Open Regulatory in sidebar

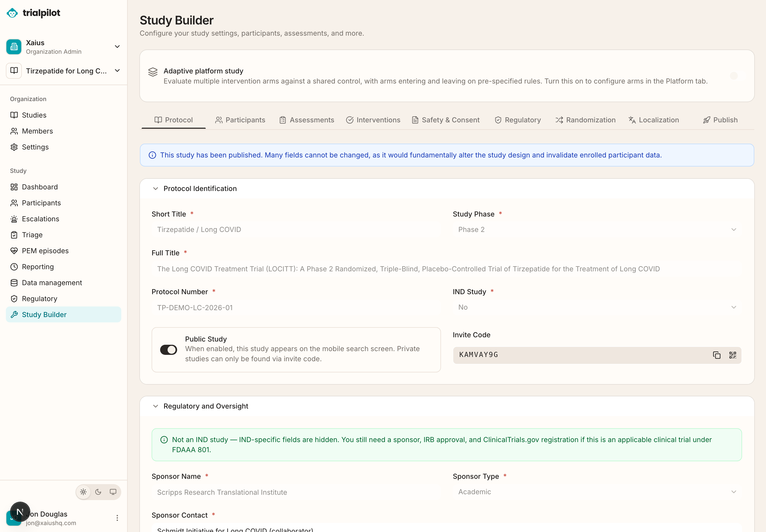pos(63,299)
